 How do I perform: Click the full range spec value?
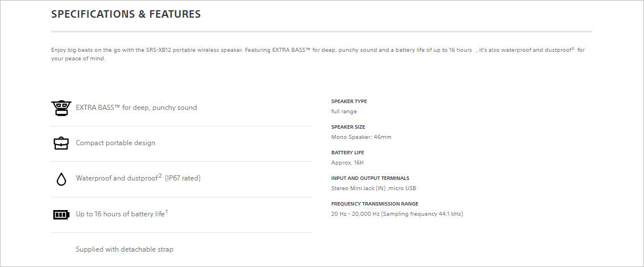click(344, 112)
